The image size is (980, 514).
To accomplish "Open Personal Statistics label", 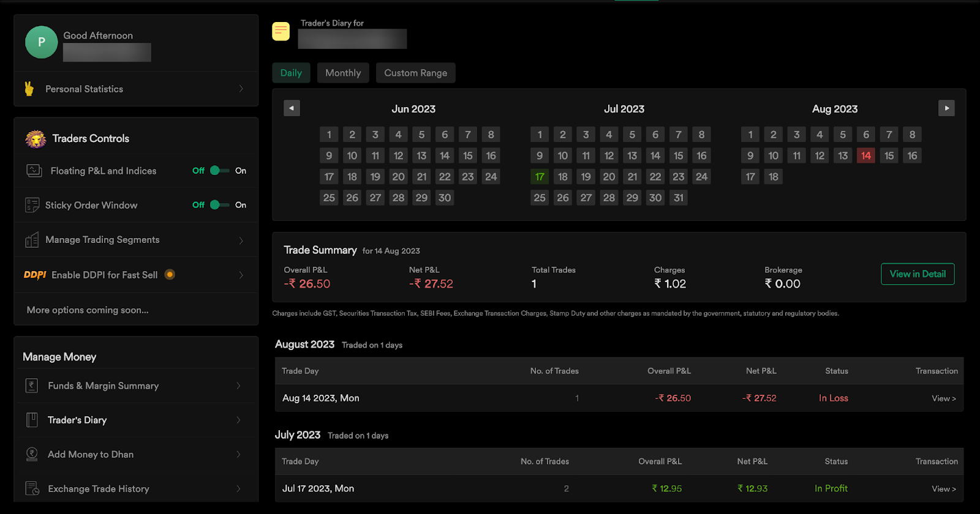I will pyautogui.click(x=84, y=89).
